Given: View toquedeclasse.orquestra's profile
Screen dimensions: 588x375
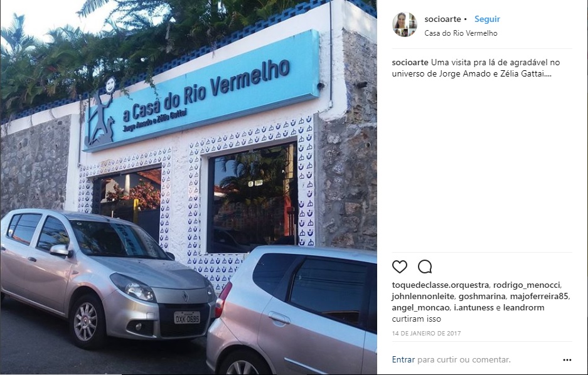Looking at the screenshot, I should [441, 285].
